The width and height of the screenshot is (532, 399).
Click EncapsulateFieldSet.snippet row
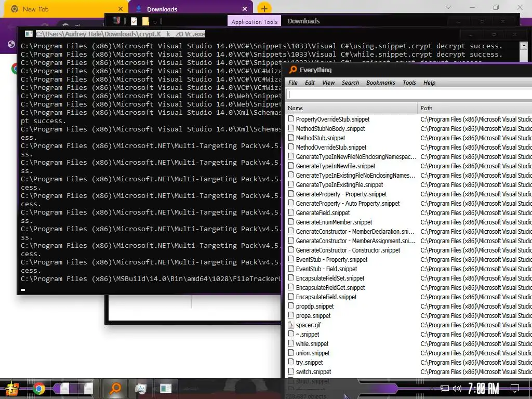[x=408, y=278]
